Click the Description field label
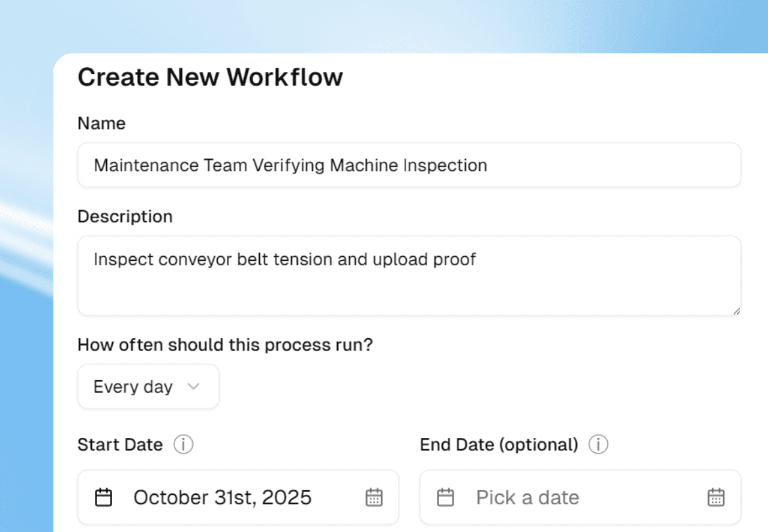 tap(125, 217)
